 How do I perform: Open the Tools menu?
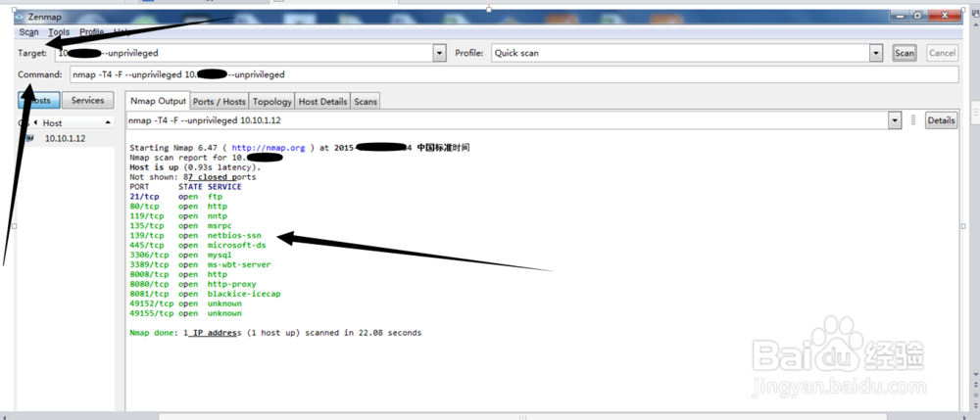[x=60, y=32]
